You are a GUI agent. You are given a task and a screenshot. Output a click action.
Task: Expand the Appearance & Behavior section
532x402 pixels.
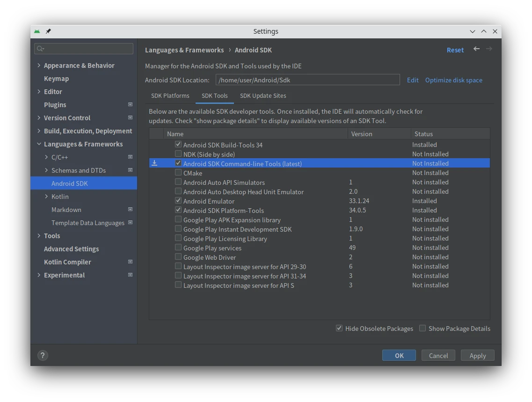point(39,66)
